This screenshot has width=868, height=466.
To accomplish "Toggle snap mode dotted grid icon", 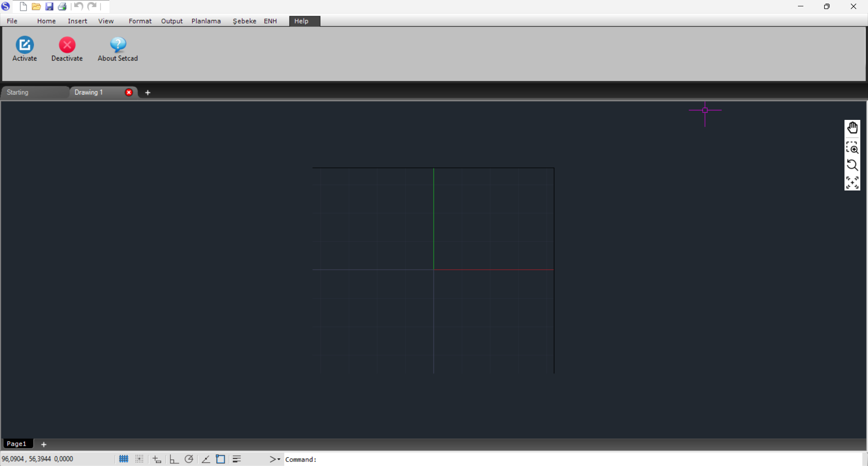I will click(139, 459).
